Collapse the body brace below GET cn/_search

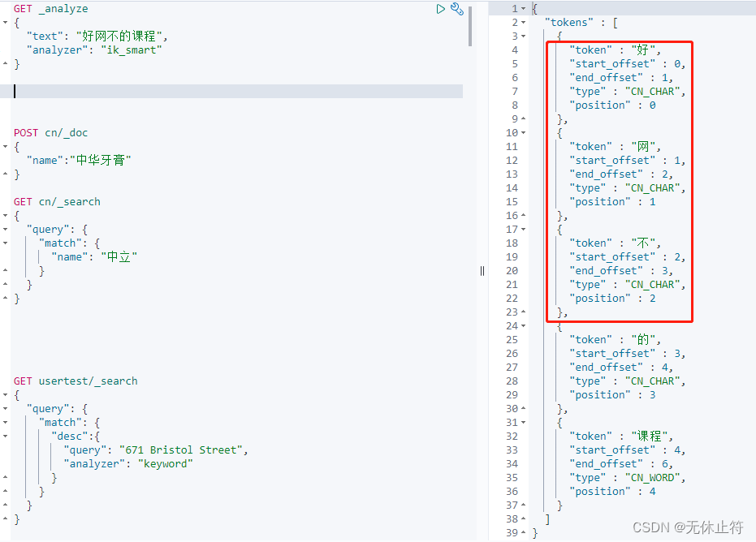pos(6,215)
